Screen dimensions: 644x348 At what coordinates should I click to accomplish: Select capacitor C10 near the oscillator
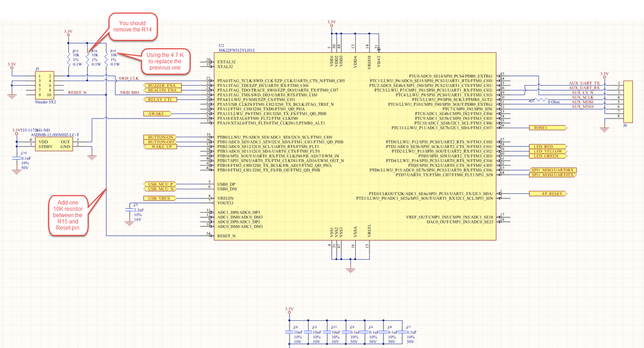point(16,158)
